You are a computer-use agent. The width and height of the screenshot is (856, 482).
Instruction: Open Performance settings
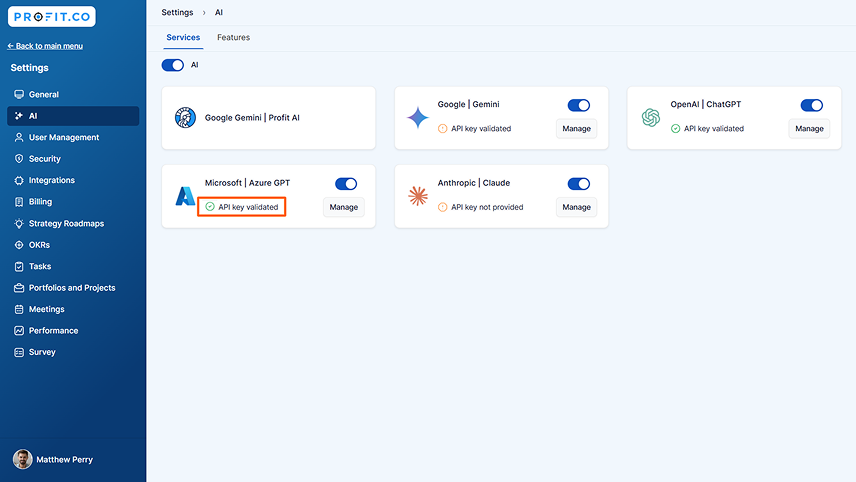point(73,331)
